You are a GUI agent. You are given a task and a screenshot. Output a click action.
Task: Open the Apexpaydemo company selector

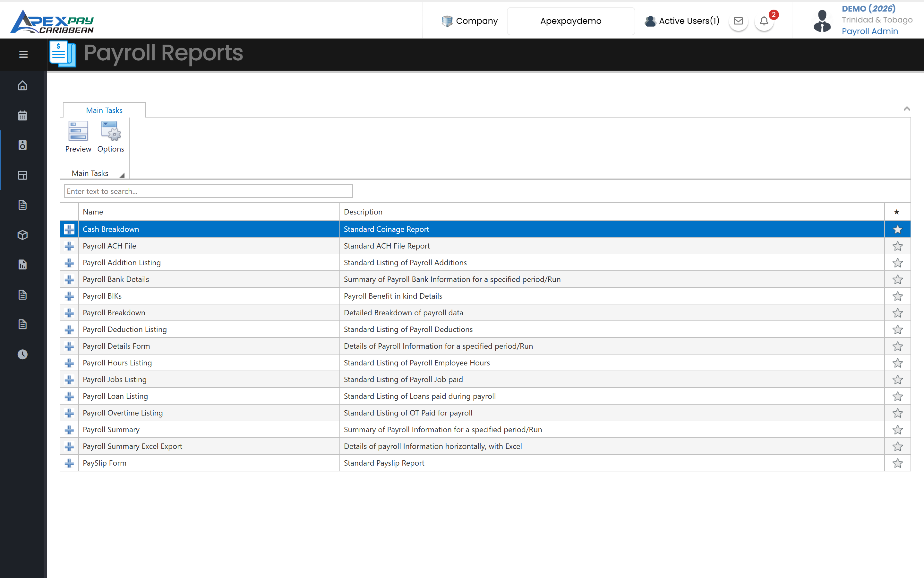570,21
